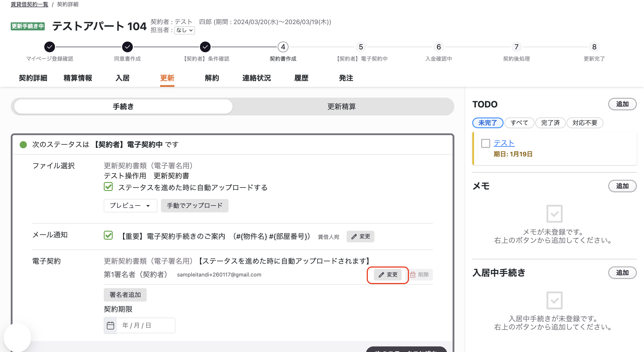Click 変更 for 第1署名者
The width and height of the screenshot is (644, 352).
(388, 275)
